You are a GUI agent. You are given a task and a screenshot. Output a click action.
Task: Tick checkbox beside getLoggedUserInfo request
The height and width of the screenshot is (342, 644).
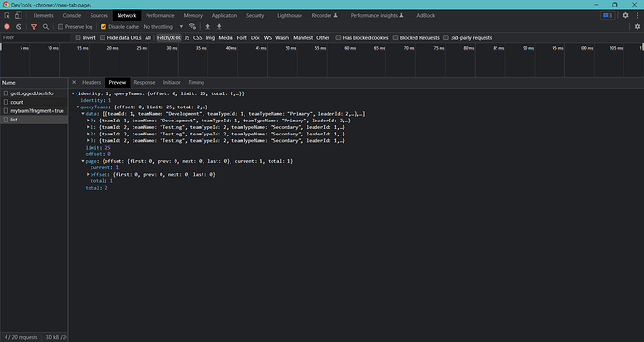6,93
